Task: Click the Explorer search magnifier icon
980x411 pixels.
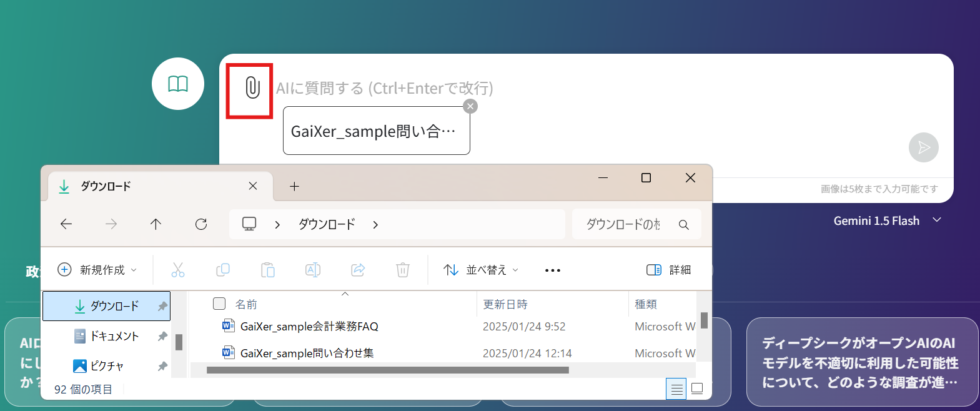Action: [684, 225]
